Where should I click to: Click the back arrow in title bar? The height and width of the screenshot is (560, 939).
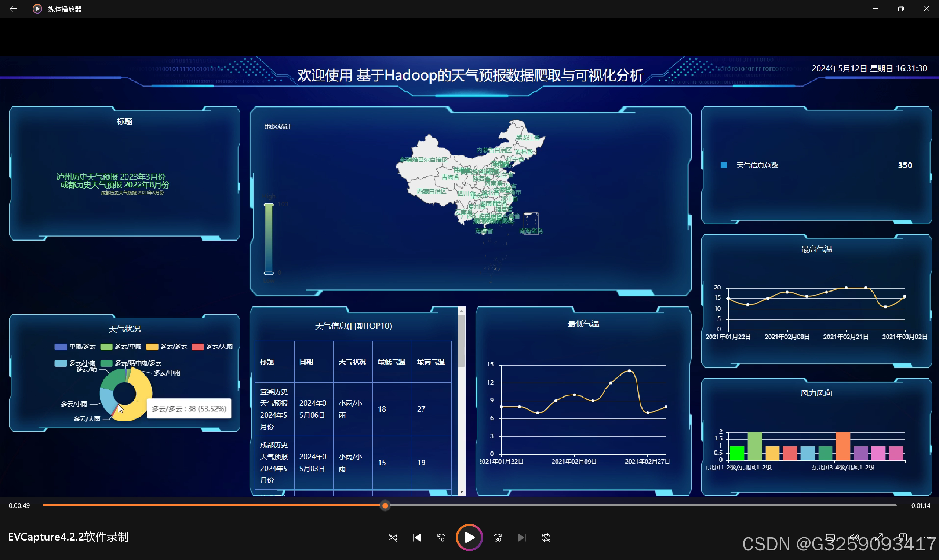click(x=13, y=9)
